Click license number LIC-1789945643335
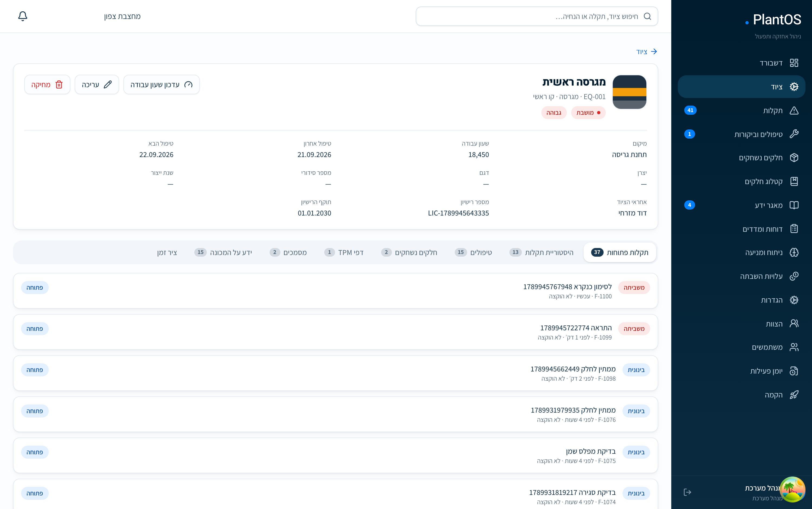 [x=458, y=213]
